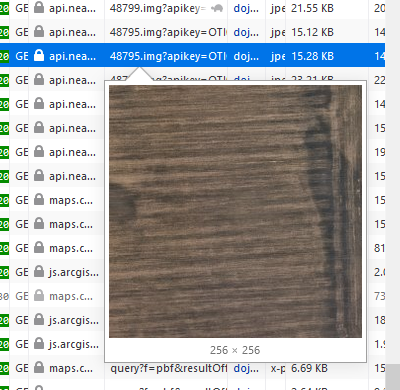Click the 6.69 KB size cell
The image size is (400, 390).
(x=309, y=368)
